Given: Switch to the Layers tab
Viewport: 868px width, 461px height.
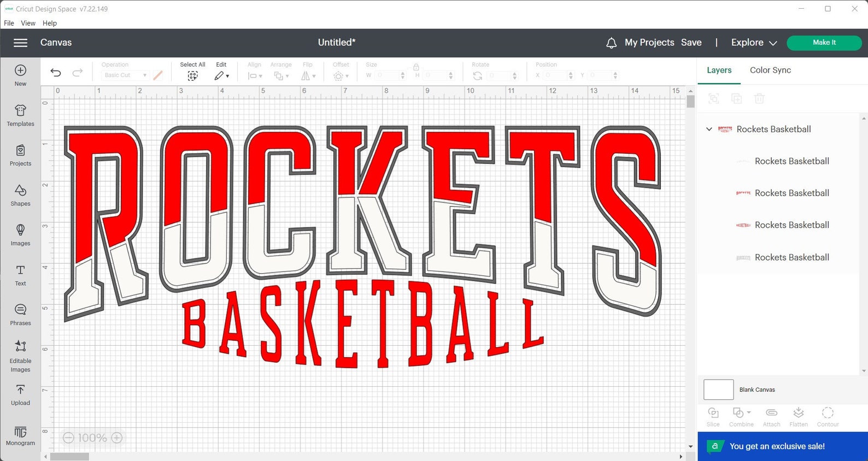Looking at the screenshot, I should pos(719,70).
